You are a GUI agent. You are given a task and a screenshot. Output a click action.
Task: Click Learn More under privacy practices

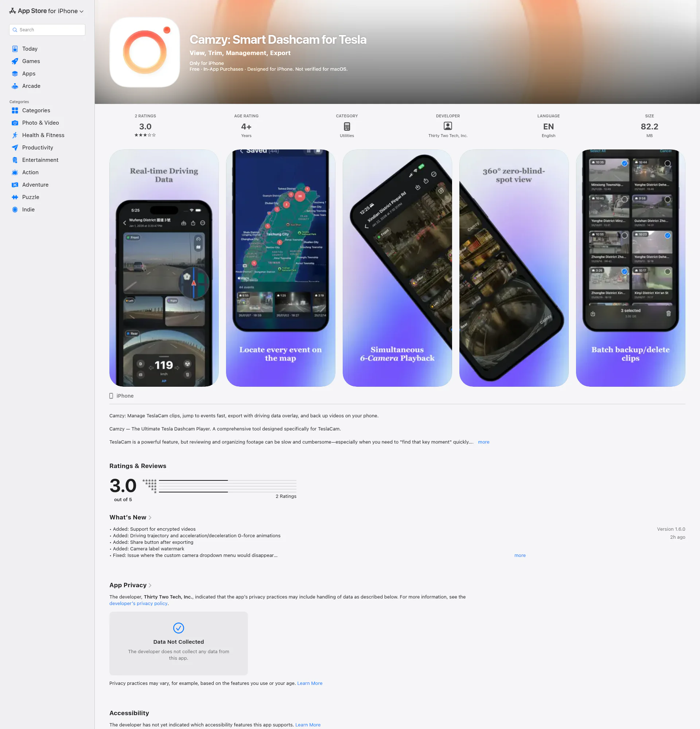click(310, 683)
